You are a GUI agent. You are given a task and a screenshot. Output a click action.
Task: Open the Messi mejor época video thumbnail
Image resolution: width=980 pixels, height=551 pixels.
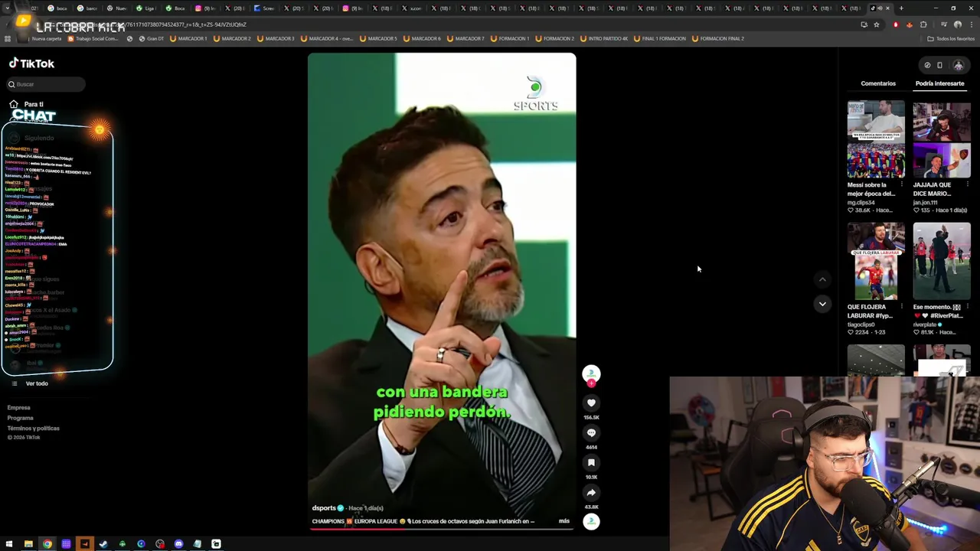876,139
